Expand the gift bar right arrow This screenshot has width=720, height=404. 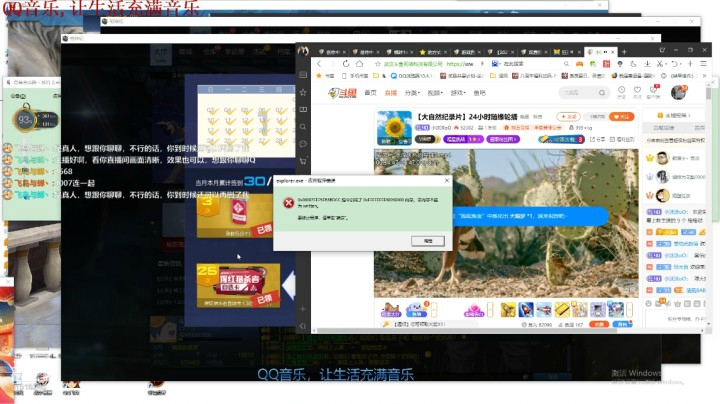pyautogui.click(x=630, y=309)
